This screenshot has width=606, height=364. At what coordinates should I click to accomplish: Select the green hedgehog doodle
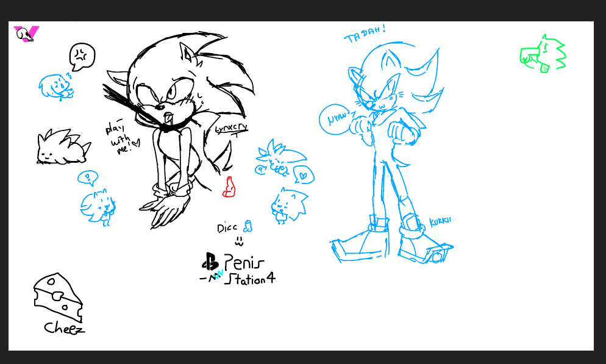tap(543, 53)
